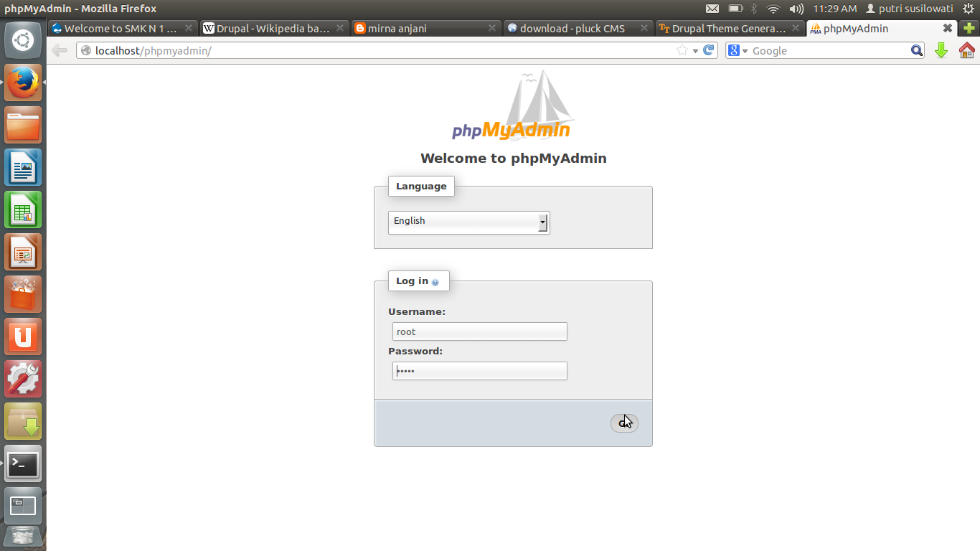
Task: Select the phpMyAdmin tab
Action: [x=882, y=29]
